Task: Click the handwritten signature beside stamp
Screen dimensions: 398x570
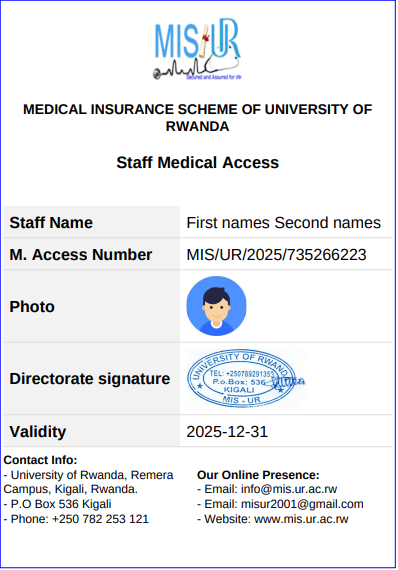Action: (288, 382)
